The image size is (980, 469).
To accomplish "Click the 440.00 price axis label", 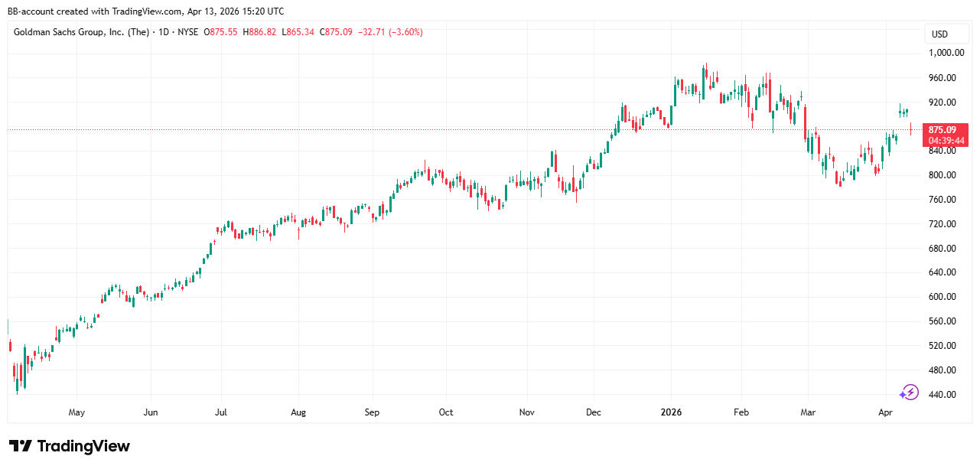I will 941,395.
